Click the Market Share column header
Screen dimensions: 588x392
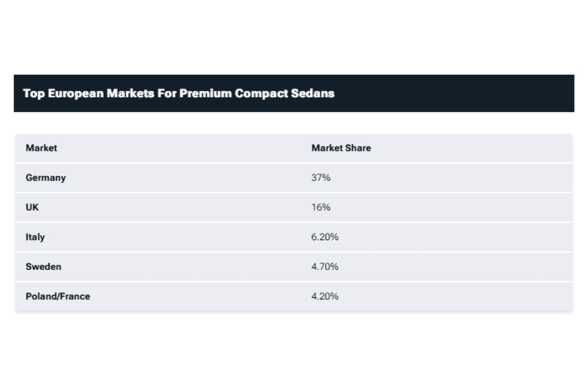point(341,148)
